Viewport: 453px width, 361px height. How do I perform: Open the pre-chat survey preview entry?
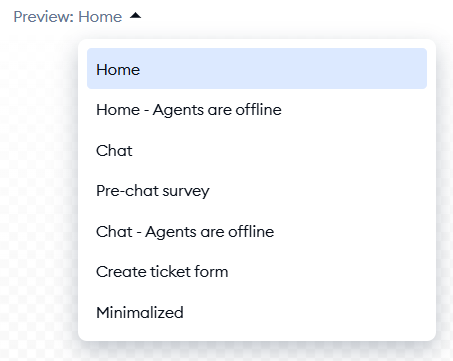point(257,191)
